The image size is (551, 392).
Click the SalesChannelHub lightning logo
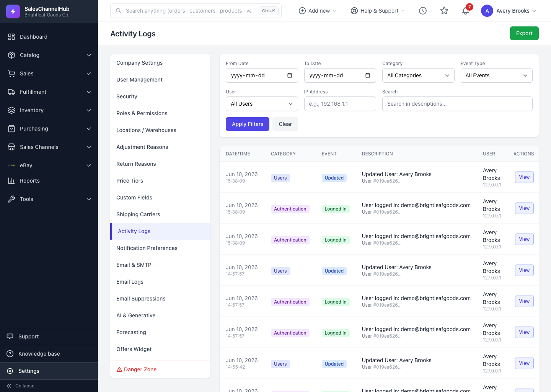pos(13,11)
